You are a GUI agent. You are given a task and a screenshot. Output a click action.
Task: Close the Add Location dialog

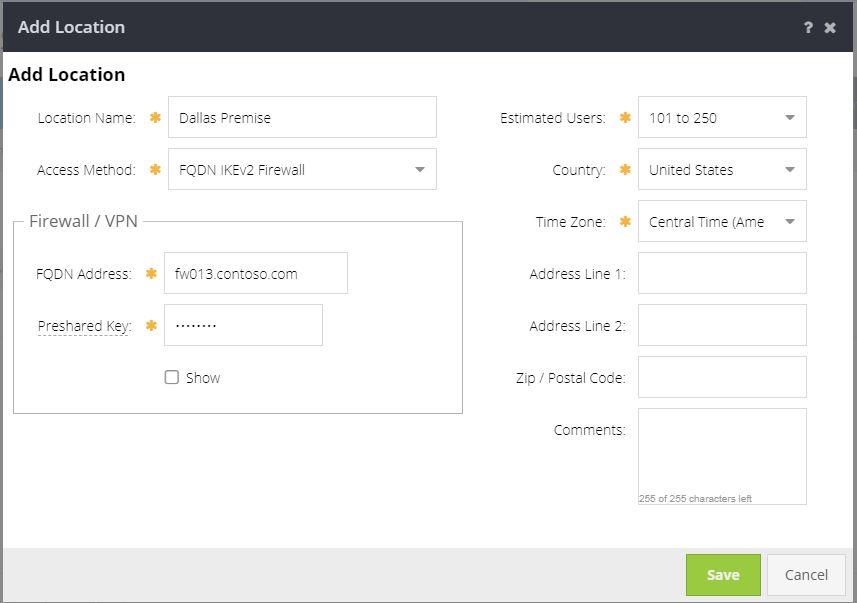click(830, 27)
